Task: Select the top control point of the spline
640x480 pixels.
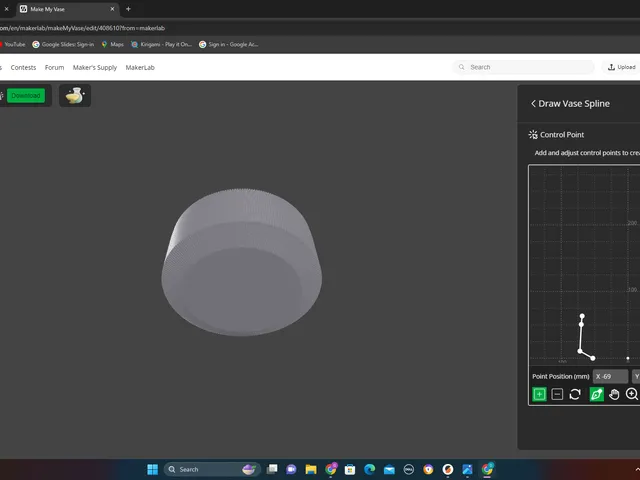Action: 582,316
